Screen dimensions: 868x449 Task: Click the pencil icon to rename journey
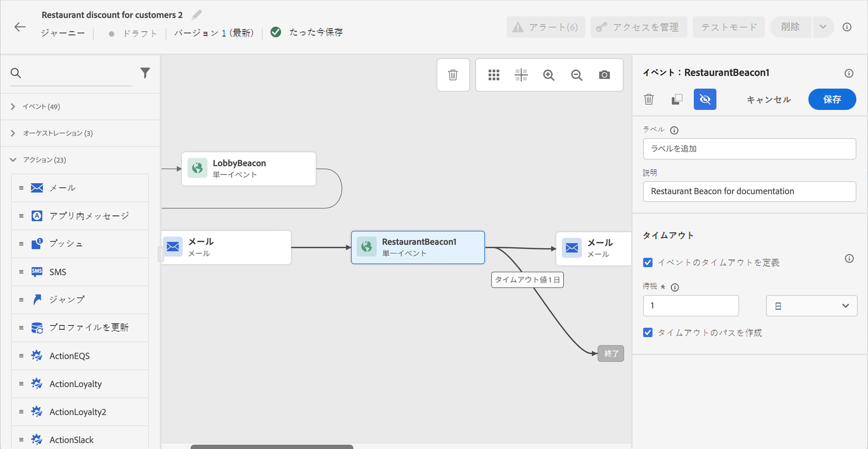[197, 15]
